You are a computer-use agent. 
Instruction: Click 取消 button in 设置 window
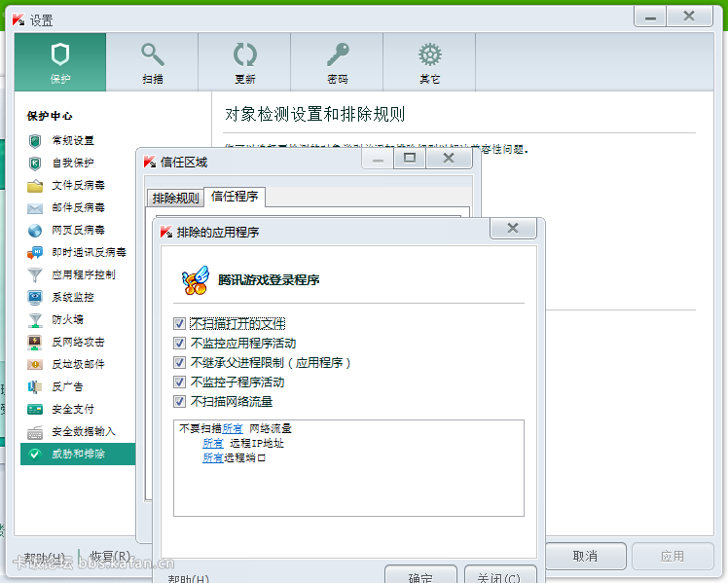[585, 556]
